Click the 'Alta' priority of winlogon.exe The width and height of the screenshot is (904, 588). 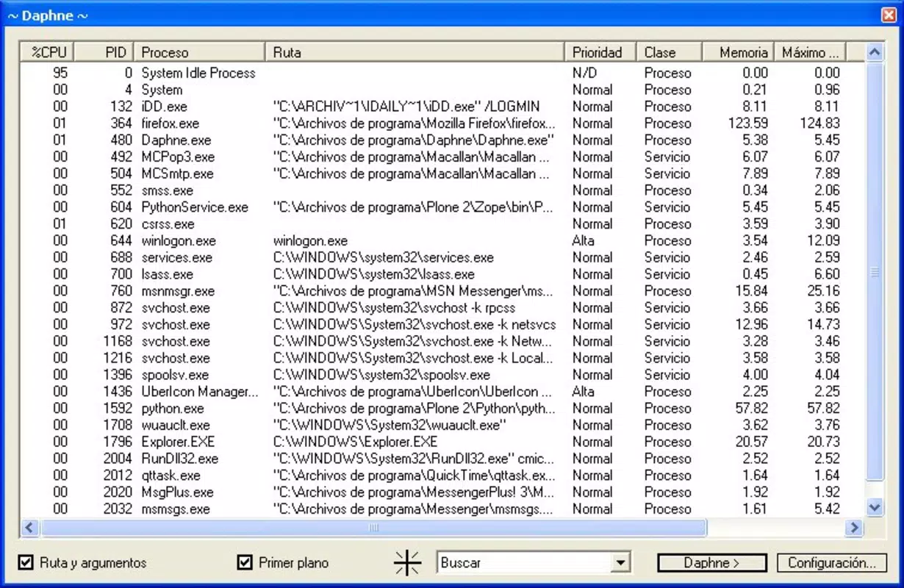click(584, 241)
